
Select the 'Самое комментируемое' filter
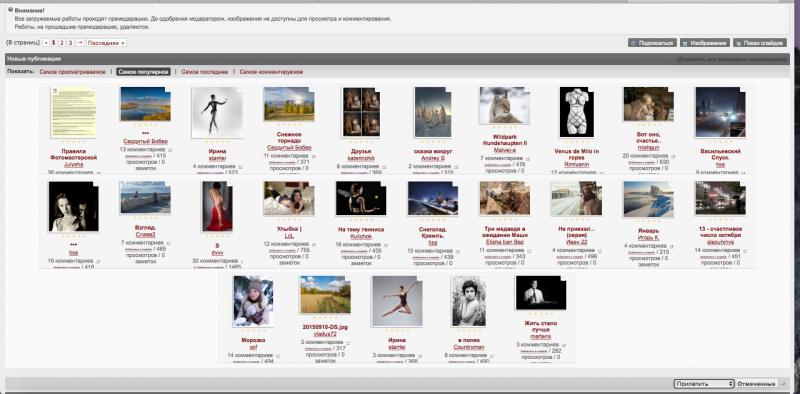pos(271,72)
